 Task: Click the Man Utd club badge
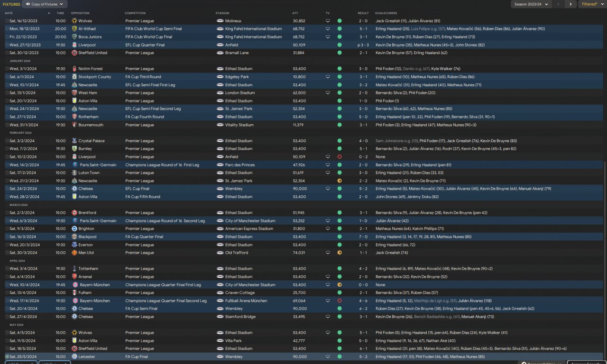tap(74, 253)
